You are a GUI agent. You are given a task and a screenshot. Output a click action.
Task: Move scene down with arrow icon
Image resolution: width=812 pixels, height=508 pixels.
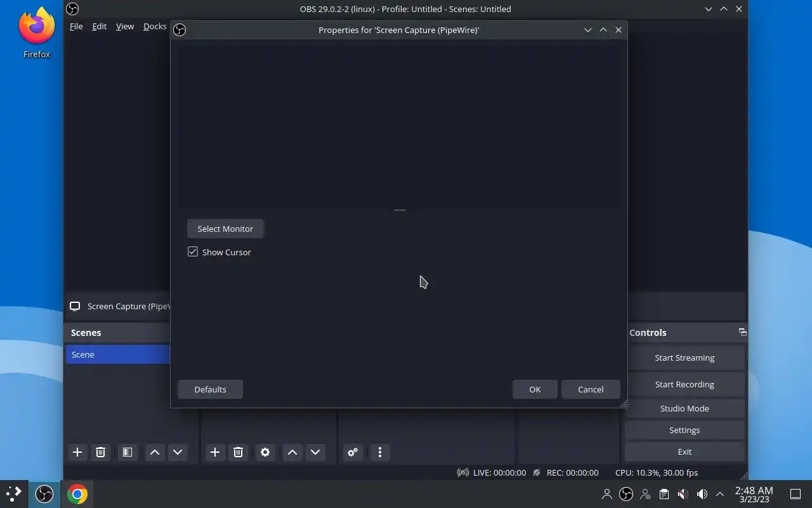(x=178, y=452)
